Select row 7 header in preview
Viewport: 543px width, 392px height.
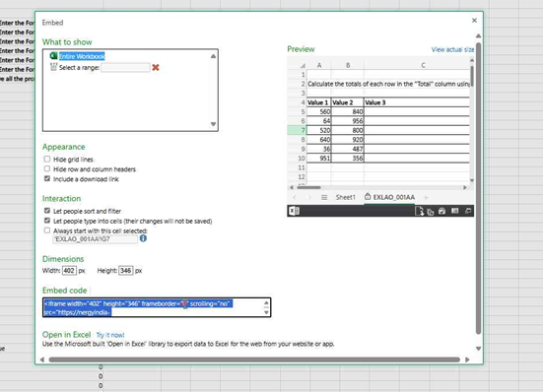pyautogui.click(x=297, y=130)
